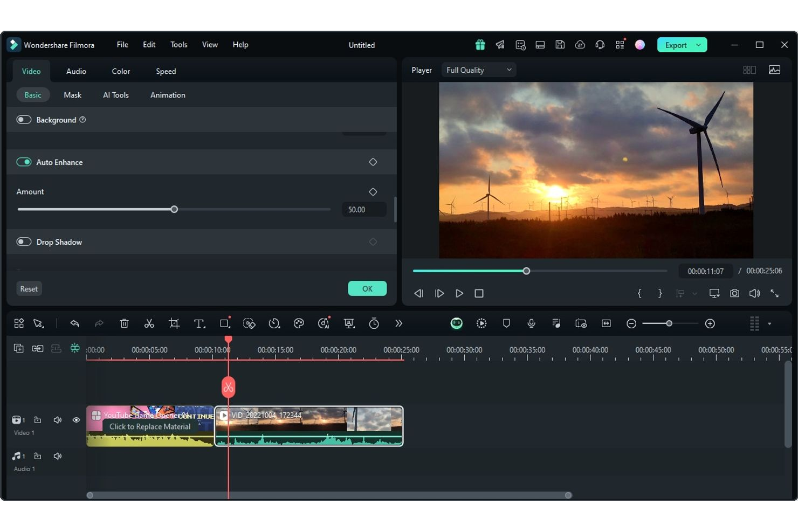The height and width of the screenshot is (532, 798).
Task: Enable Drop Shadow
Action: click(24, 241)
